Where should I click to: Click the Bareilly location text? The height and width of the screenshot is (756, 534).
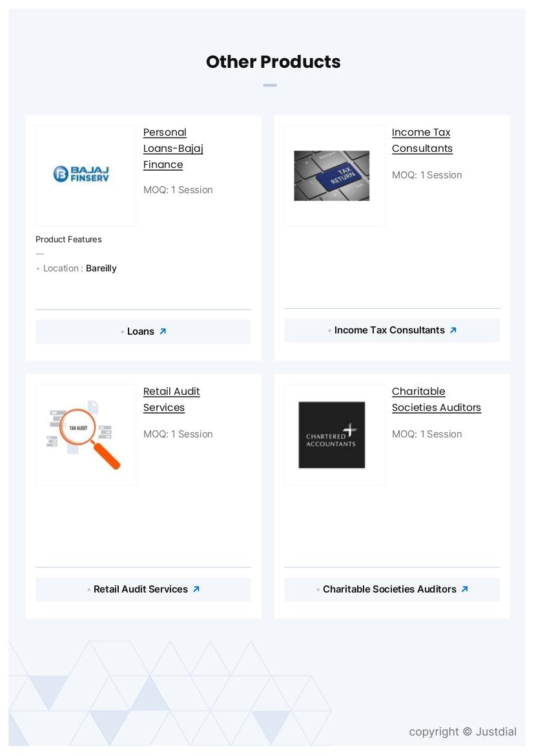coord(101,268)
